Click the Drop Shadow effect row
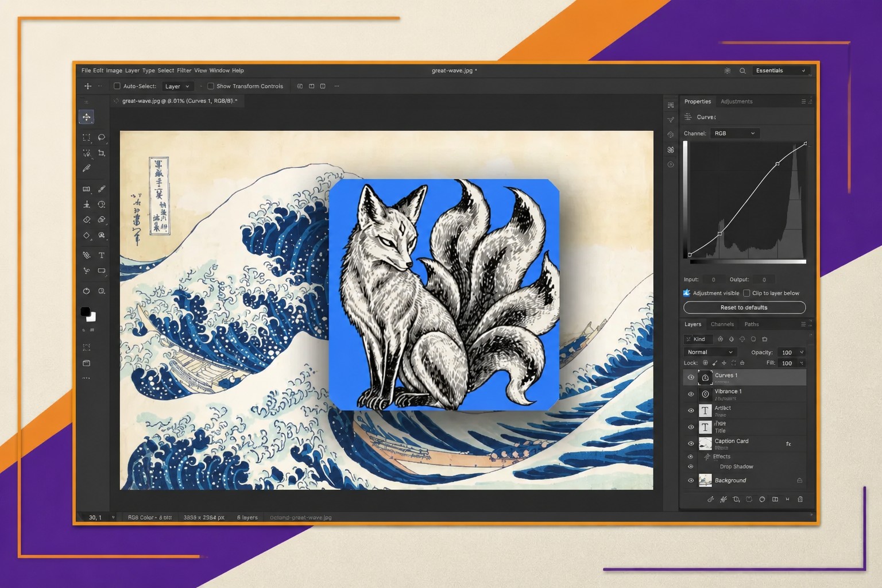Viewport: 882px width, 588px height. click(x=736, y=467)
